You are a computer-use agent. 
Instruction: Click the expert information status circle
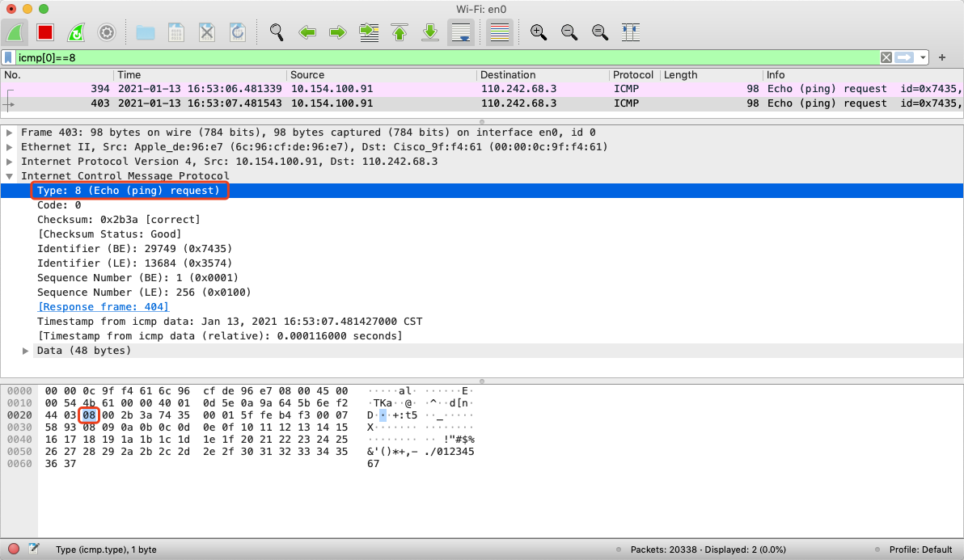[14, 549]
